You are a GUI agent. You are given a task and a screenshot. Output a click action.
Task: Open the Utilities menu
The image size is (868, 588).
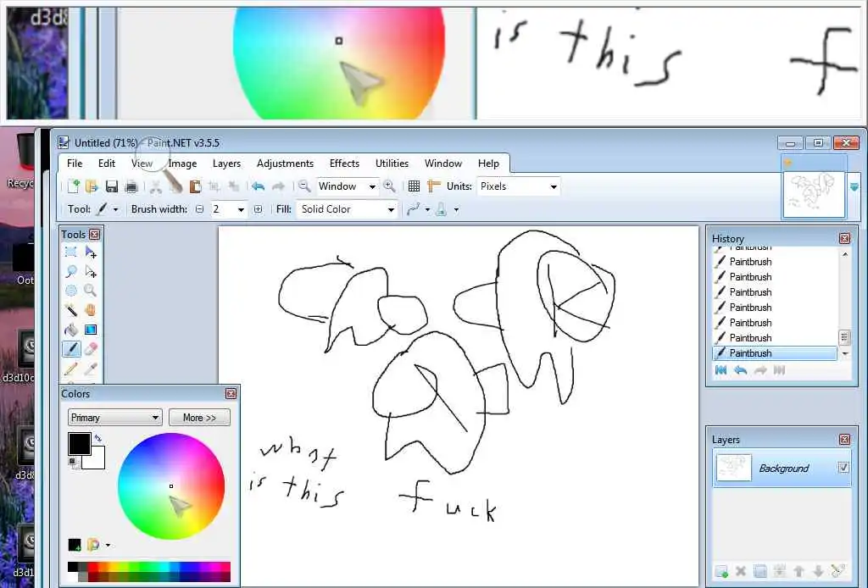coord(392,164)
